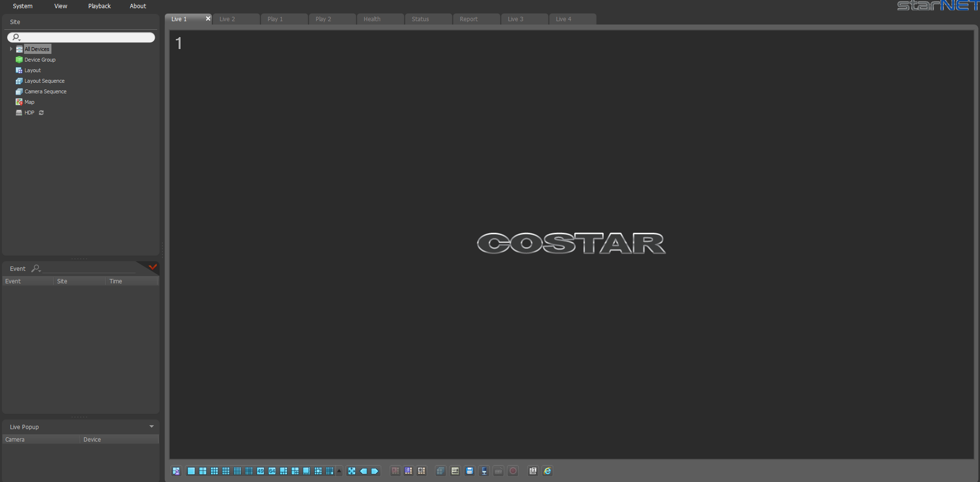This screenshot has width=980, height=482.
Task: Switch to the Live 2 tab
Action: pos(236,19)
